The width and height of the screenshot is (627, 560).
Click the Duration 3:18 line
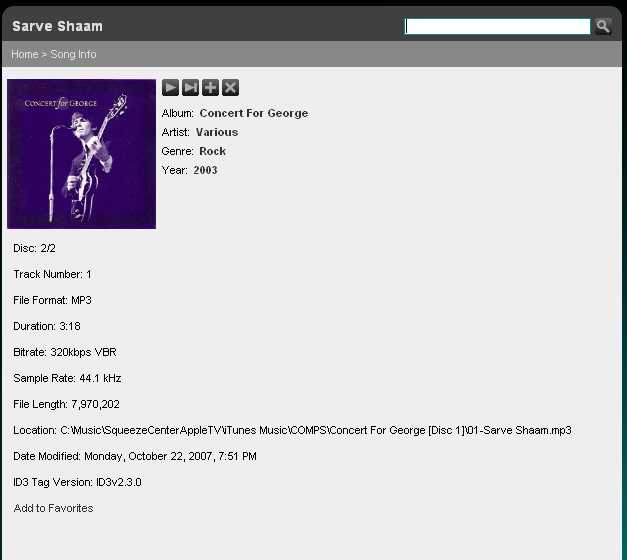pos(47,326)
